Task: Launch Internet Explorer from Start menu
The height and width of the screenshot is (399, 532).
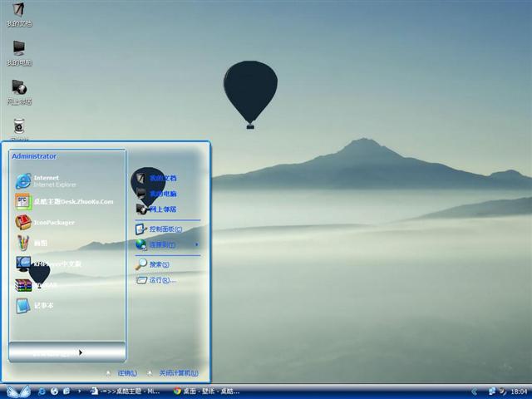Action: pos(50,180)
